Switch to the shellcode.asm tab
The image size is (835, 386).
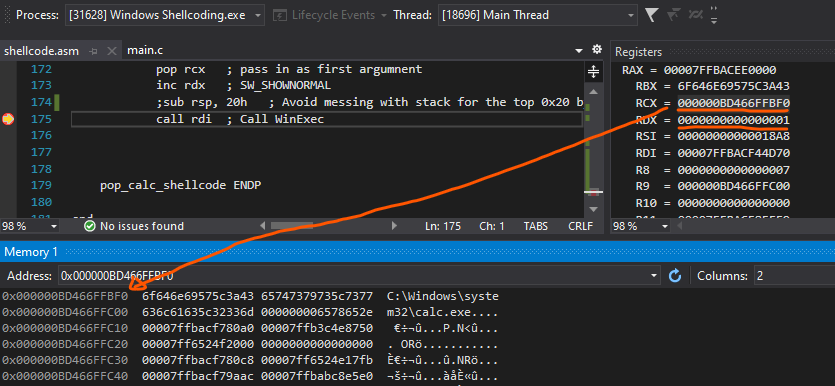click(x=41, y=51)
